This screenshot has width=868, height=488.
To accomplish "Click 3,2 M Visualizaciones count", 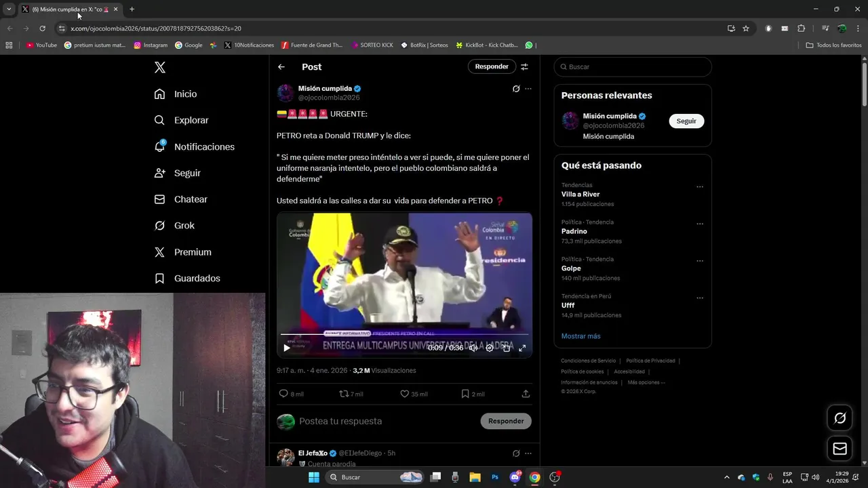I will 384,371.
